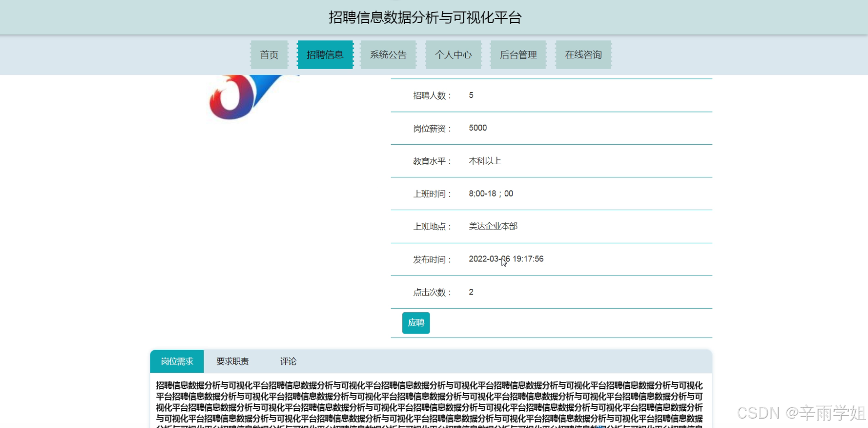Start an 在线咨询 online consultation
This screenshot has height=428, width=868.
[x=583, y=55]
